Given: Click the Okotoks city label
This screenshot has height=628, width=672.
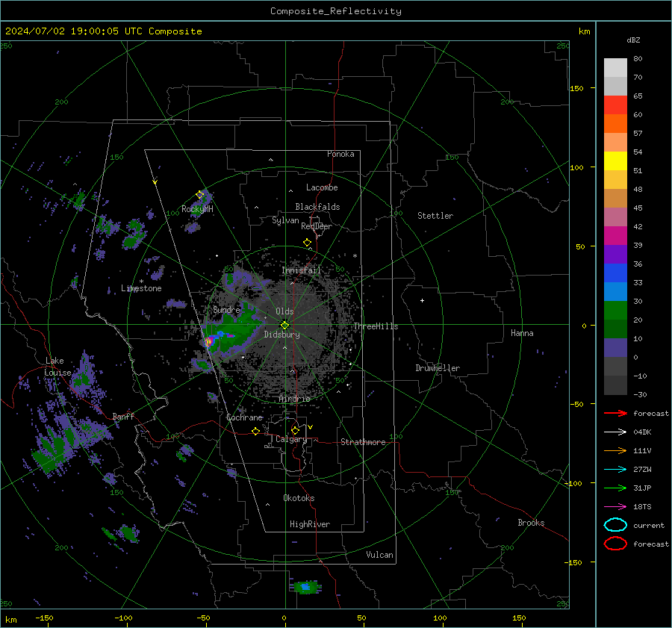Looking at the screenshot, I should 299,498.
